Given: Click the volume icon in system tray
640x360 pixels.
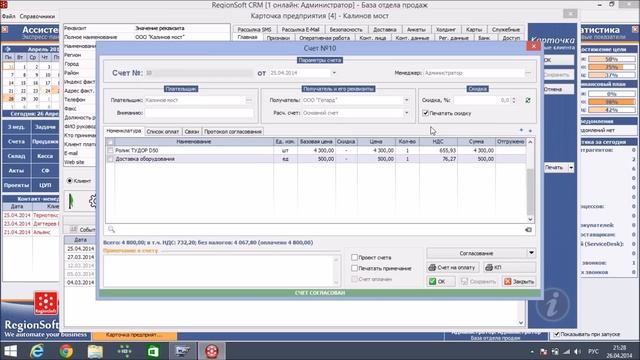Looking at the screenshot, I should (x=577, y=351).
